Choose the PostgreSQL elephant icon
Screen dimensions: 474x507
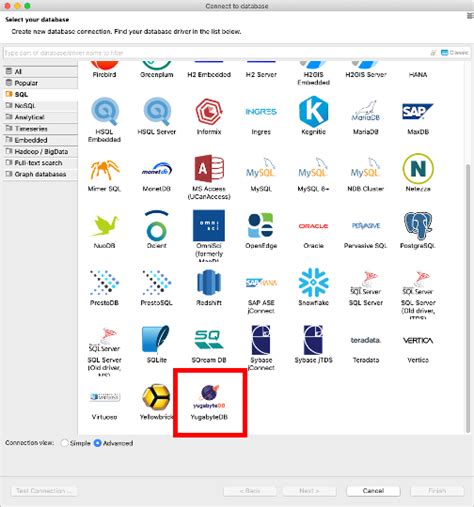tap(418, 225)
